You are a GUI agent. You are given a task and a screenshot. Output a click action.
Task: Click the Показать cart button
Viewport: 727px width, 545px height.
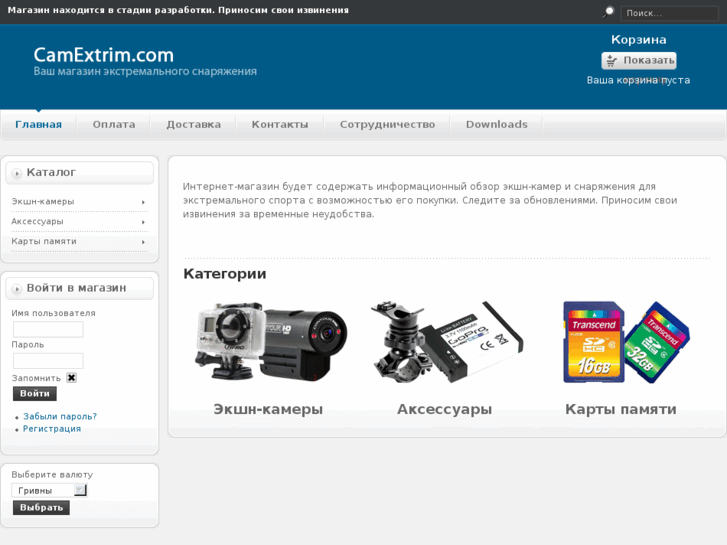(639, 61)
